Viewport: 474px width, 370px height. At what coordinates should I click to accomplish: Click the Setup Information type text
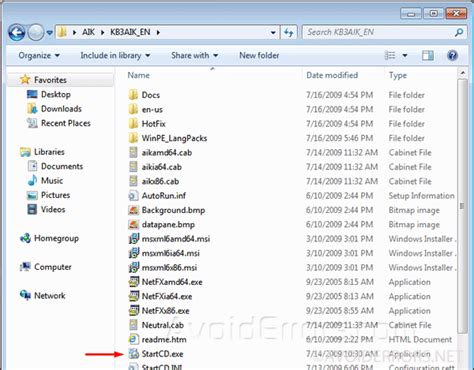421,196
